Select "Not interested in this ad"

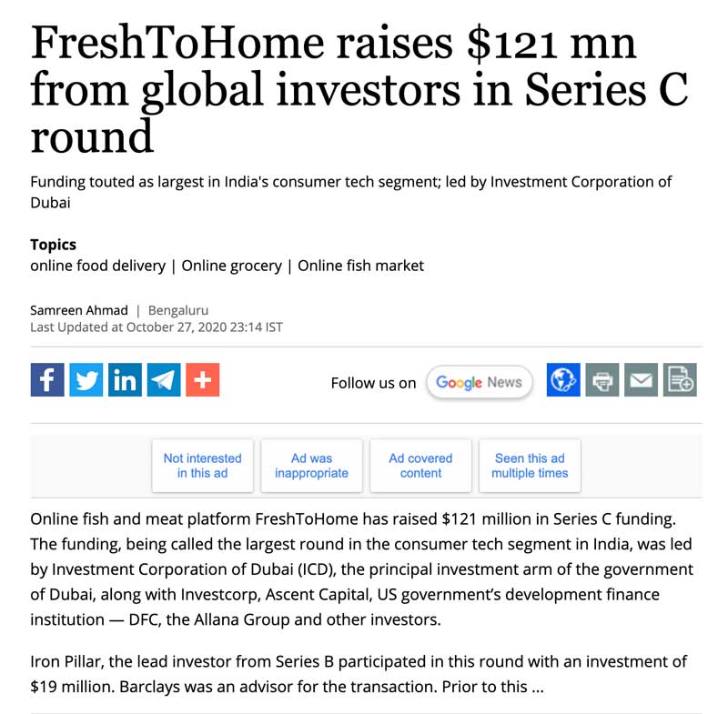[202, 466]
